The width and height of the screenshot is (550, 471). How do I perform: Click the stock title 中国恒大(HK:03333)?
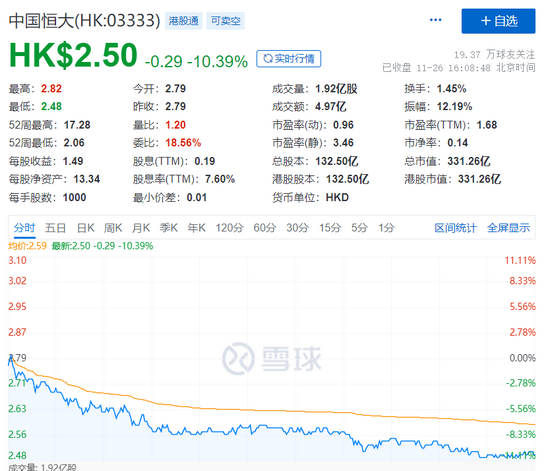coord(85,21)
